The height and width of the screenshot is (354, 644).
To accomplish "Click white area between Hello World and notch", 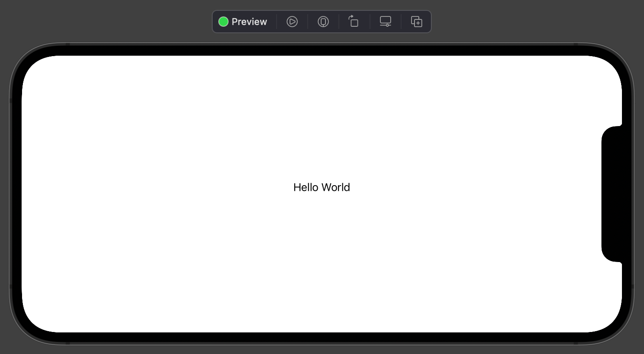I will click(475, 187).
